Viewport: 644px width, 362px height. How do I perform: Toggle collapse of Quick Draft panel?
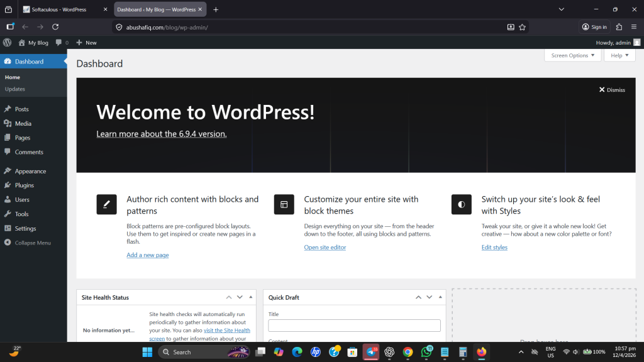coord(440,297)
